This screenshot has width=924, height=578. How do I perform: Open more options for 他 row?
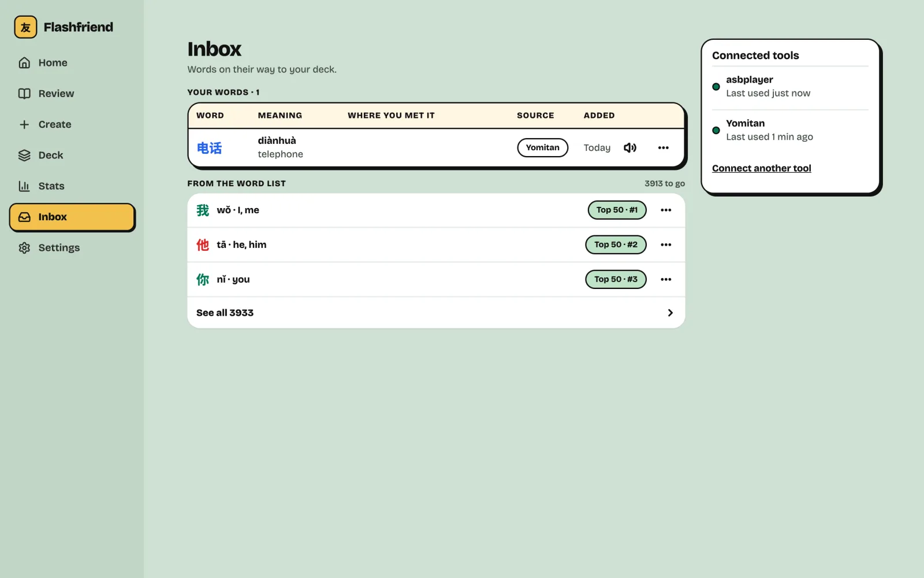pyautogui.click(x=666, y=244)
